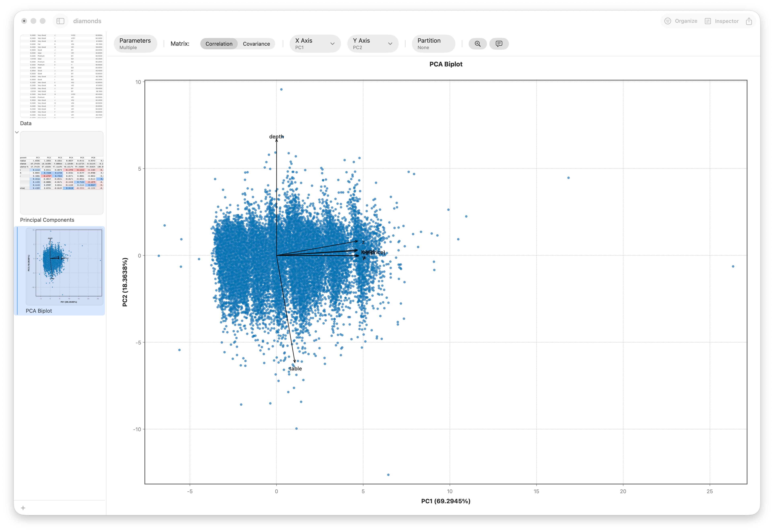Viewport: 774px width, 532px height.
Task: Click the PC2 (18.3638%) axis label
Action: (125, 282)
